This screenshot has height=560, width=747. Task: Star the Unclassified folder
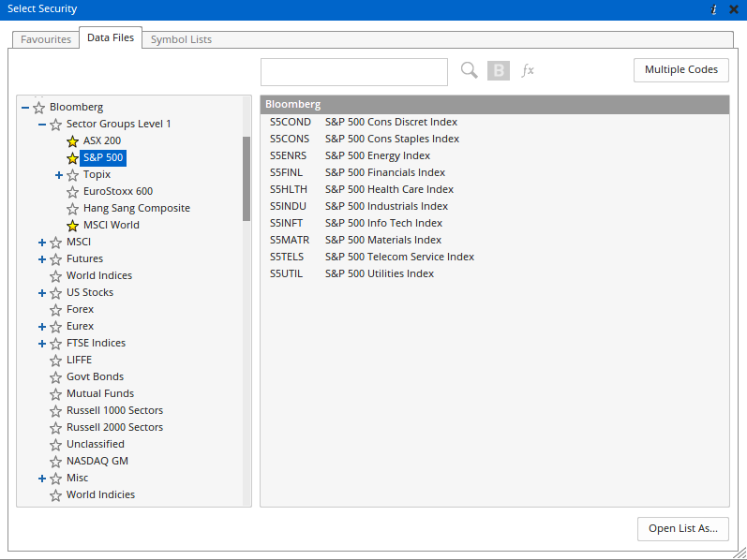click(x=55, y=444)
